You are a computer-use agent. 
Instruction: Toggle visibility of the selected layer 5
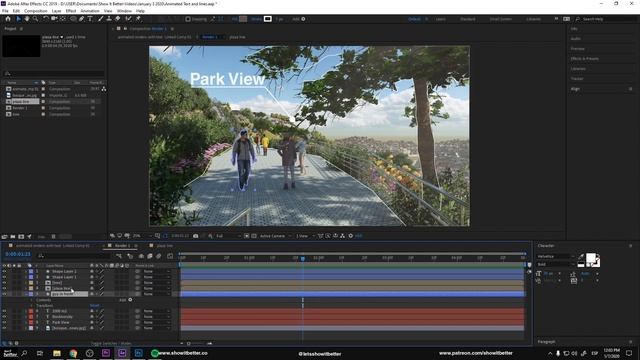(4, 294)
